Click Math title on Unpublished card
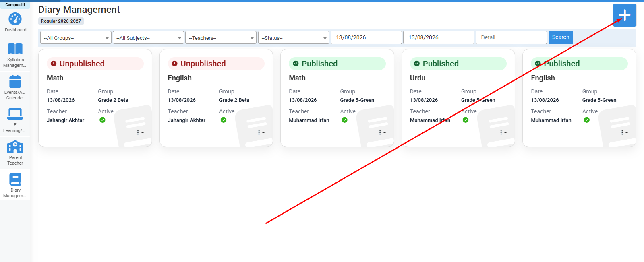Screen dimensions: 644x262 tap(55, 78)
